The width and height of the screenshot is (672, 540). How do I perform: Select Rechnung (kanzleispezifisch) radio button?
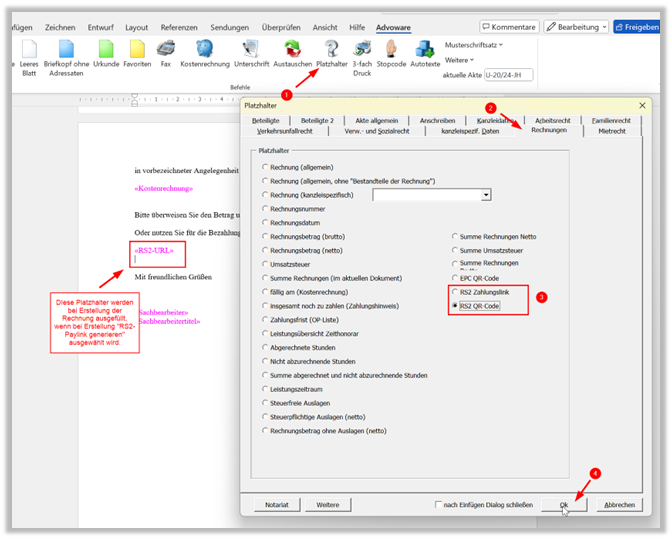265,195
